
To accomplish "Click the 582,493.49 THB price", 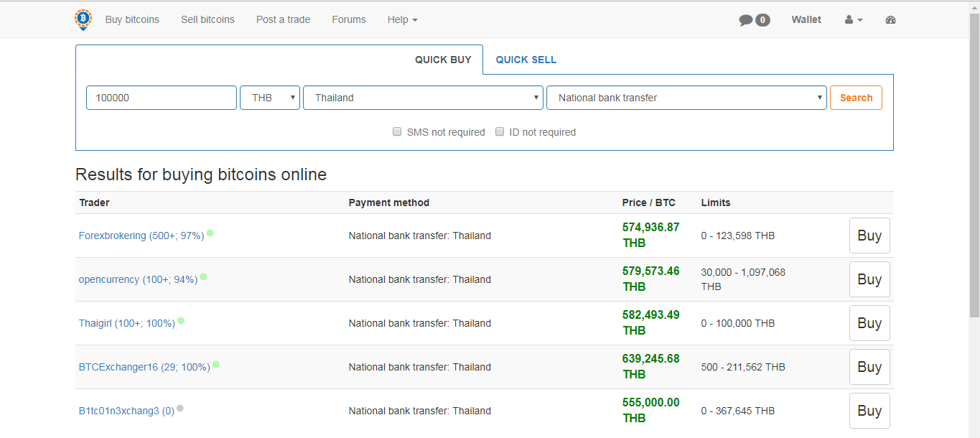I will pyautogui.click(x=651, y=322).
